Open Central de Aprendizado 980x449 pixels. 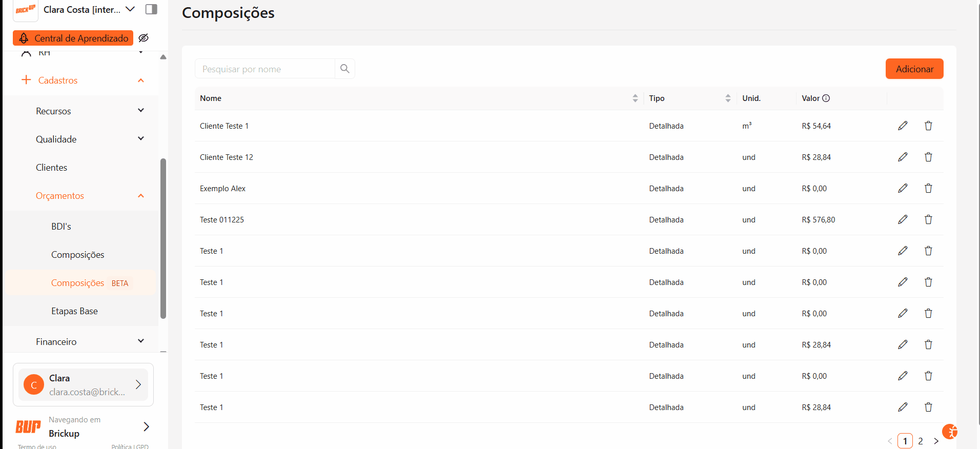73,38
